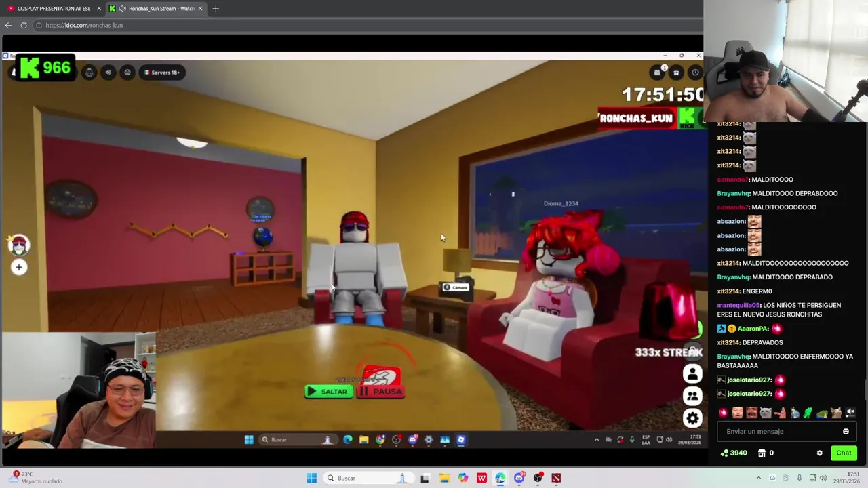The height and width of the screenshot is (488, 868).
Task: Reload the kick.com page
Action: click(x=24, y=25)
